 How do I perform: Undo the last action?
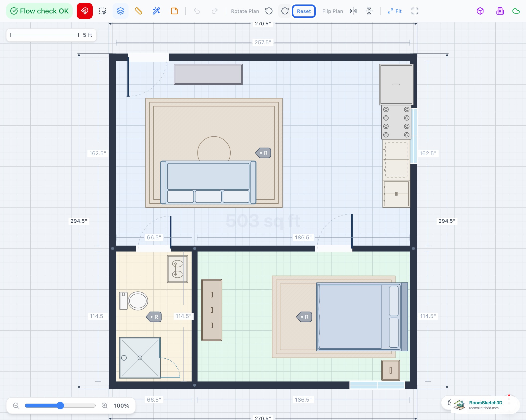(x=197, y=11)
